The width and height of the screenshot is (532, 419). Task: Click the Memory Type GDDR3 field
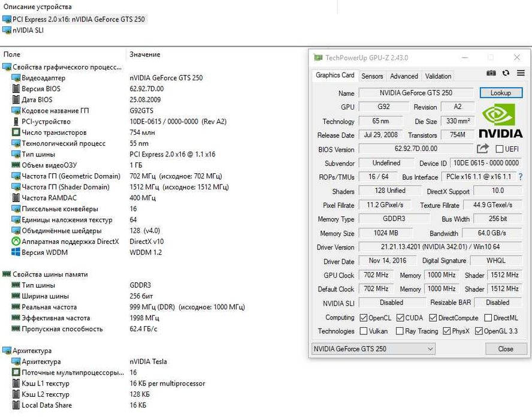(x=394, y=219)
